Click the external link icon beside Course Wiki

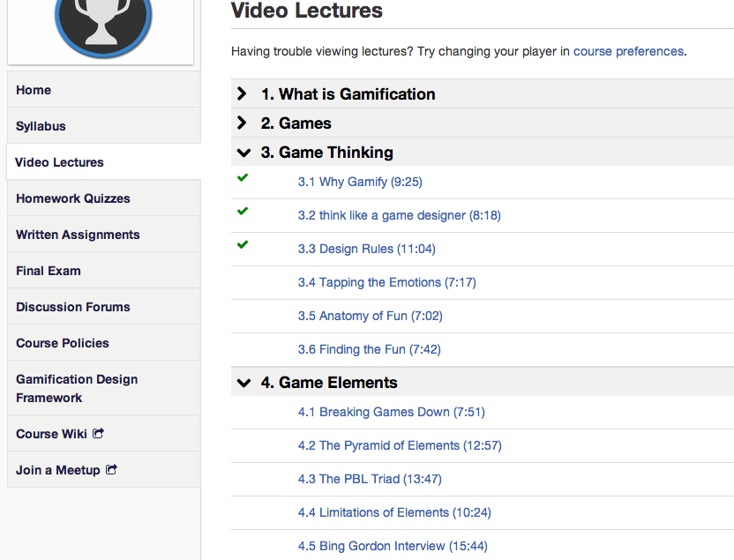point(98,433)
